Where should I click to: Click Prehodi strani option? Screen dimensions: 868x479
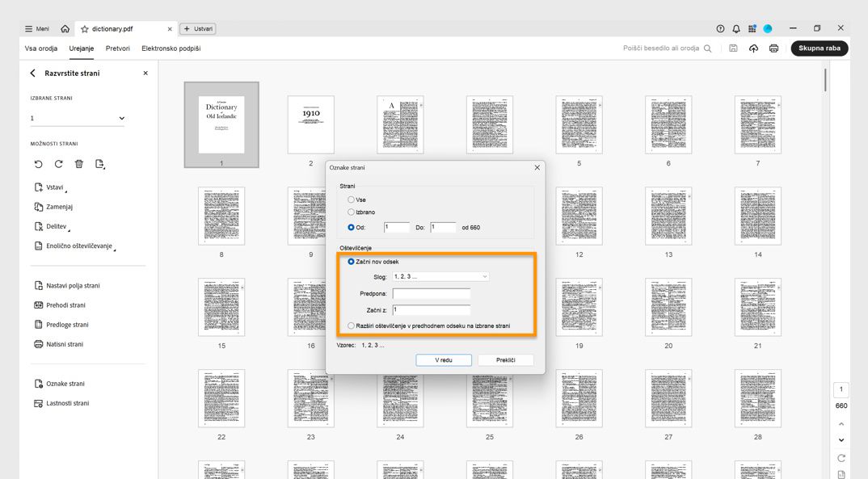pos(60,305)
